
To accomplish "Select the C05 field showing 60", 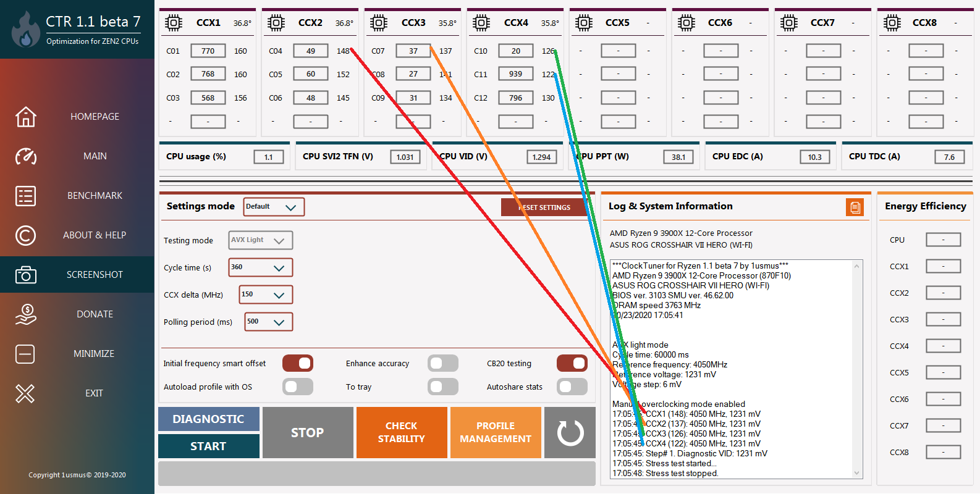I will 311,74.
